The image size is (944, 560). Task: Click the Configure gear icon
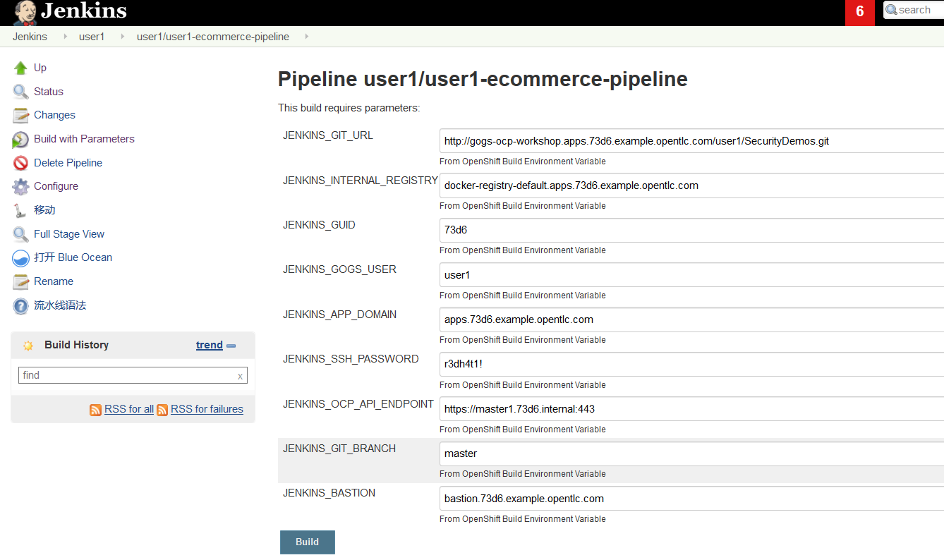point(20,186)
